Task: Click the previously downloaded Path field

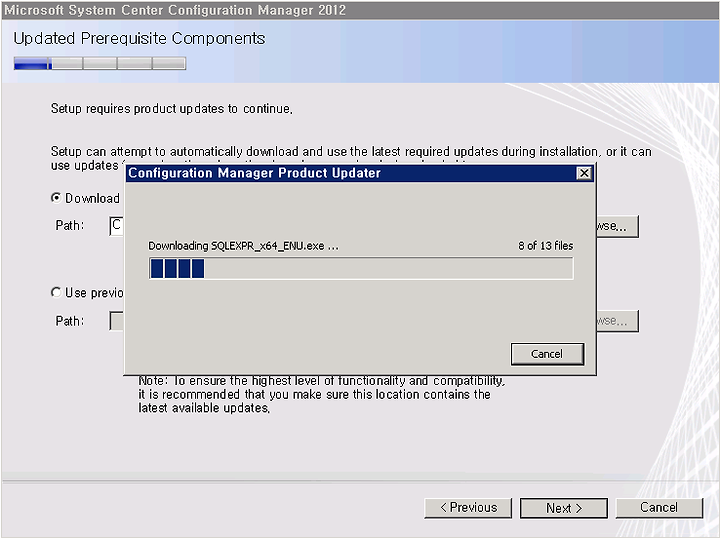Action: click(117, 321)
